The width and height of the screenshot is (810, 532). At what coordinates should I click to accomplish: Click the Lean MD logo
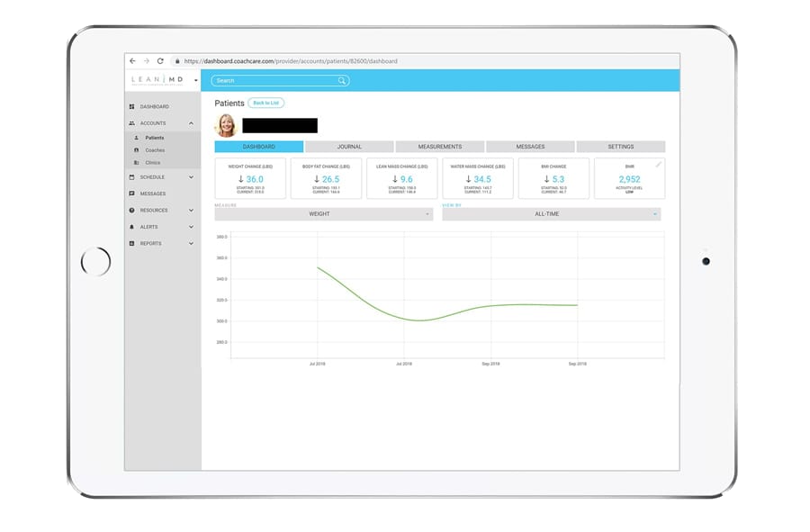click(157, 80)
